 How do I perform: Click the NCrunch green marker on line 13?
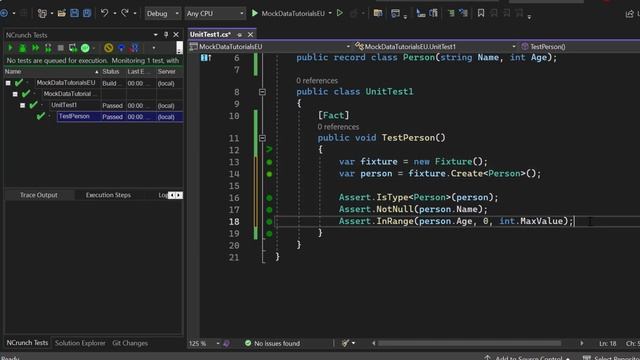pyautogui.click(x=269, y=162)
